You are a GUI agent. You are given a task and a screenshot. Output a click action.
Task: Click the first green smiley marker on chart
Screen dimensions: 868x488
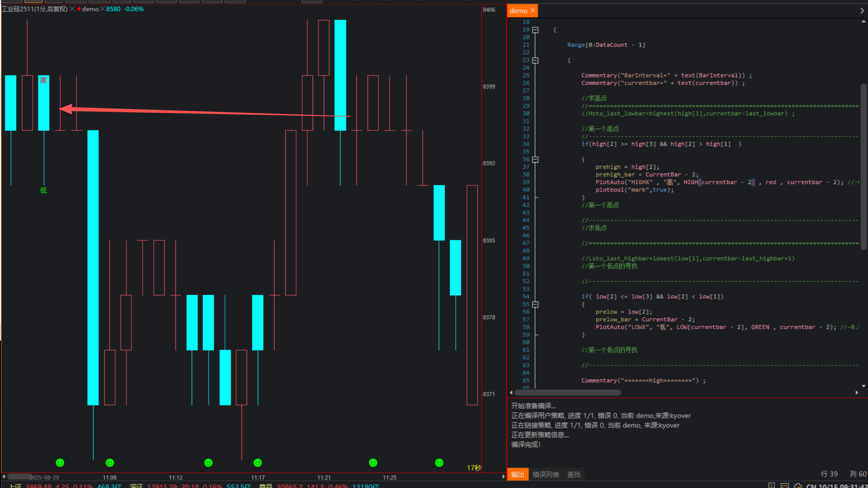[x=60, y=463]
